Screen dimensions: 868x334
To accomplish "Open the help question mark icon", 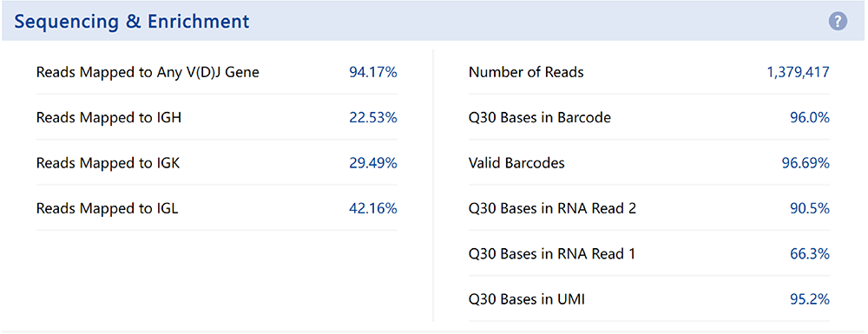I will (838, 22).
